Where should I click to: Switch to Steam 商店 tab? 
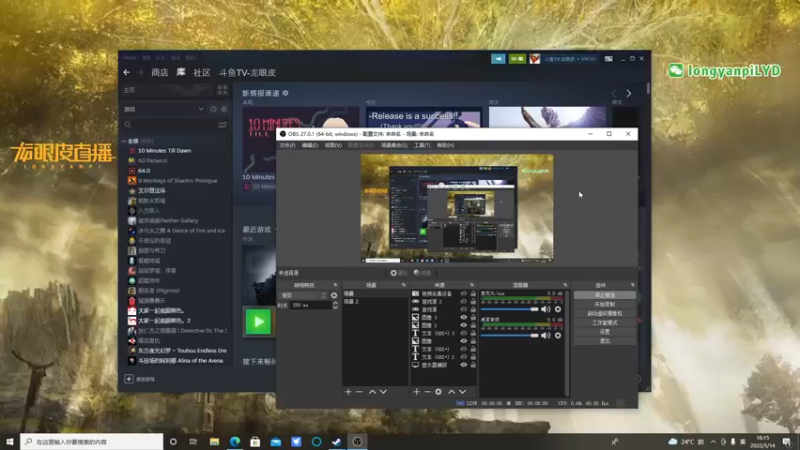(x=160, y=72)
